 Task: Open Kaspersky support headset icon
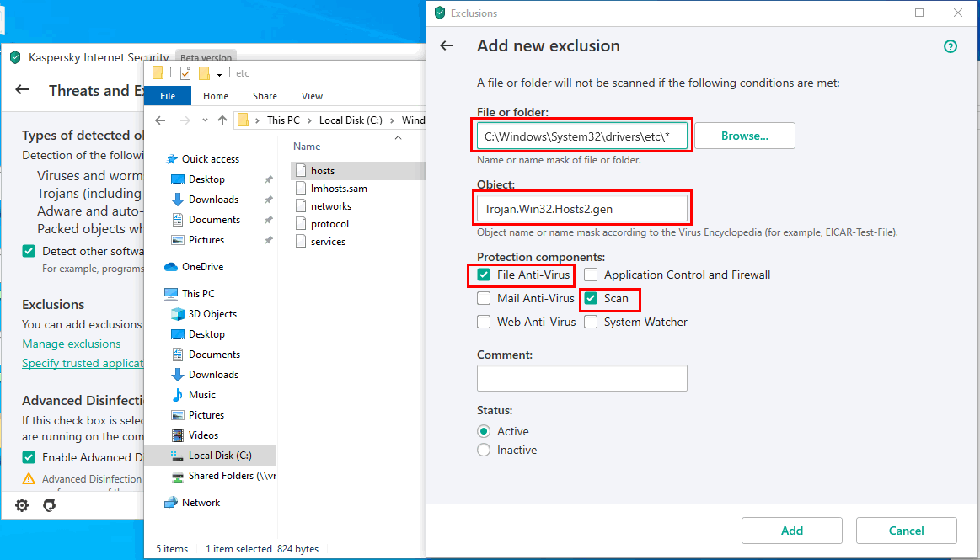pyautogui.click(x=50, y=505)
